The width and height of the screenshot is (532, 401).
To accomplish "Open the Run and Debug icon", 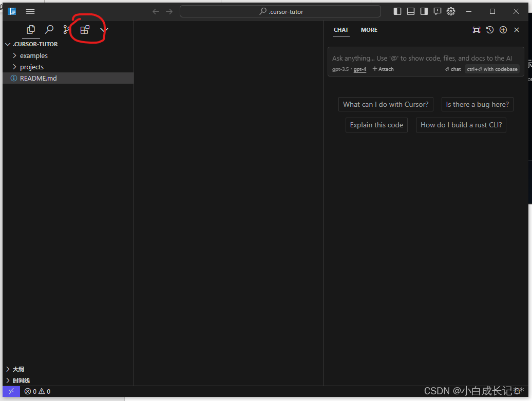I will point(103,30).
